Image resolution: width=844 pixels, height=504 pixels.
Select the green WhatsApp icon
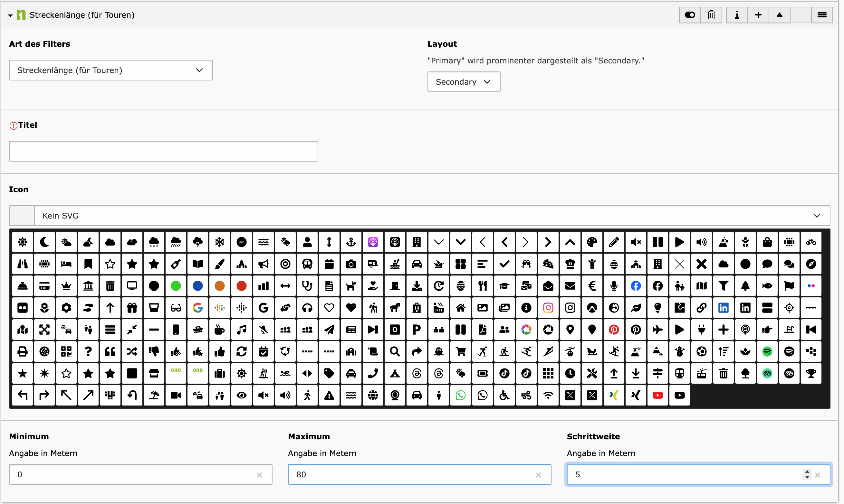[461, 395]
